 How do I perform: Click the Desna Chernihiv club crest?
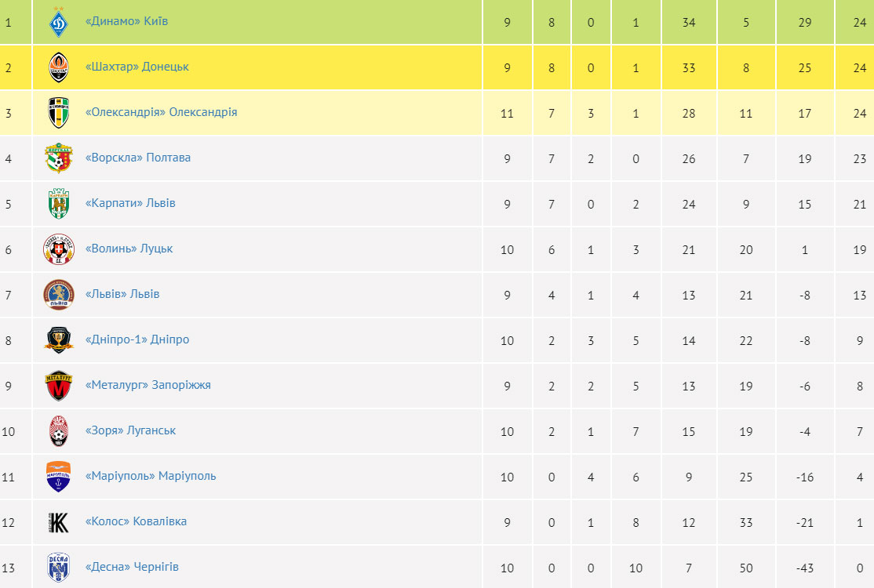(x=59, y=567)
